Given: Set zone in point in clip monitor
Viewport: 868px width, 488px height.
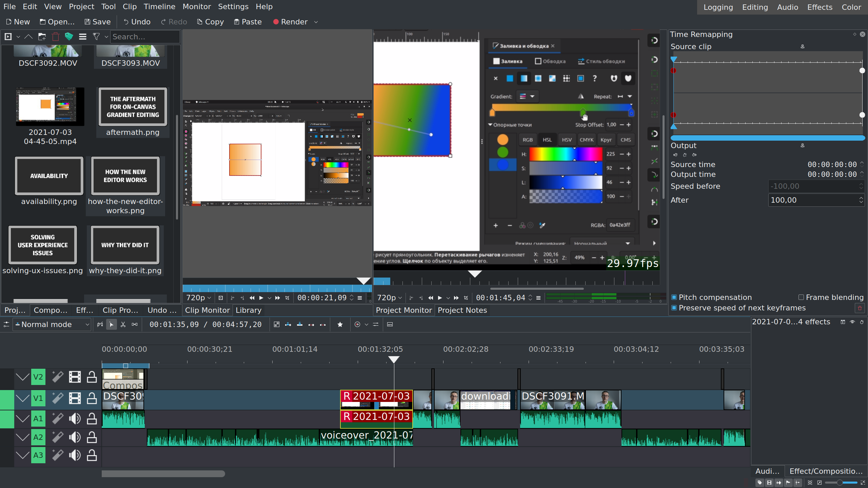Looking at the screenshot, I should tap(233, 298).
